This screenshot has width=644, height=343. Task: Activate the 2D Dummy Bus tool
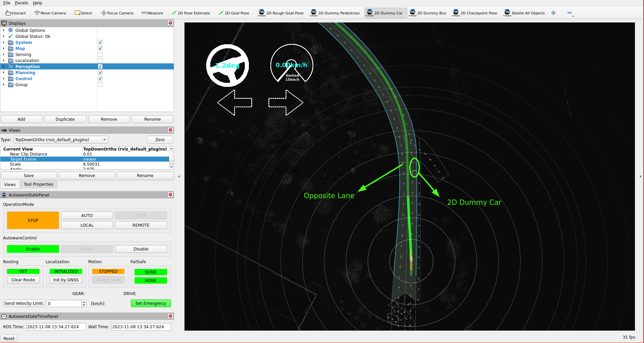coord(428,13)
